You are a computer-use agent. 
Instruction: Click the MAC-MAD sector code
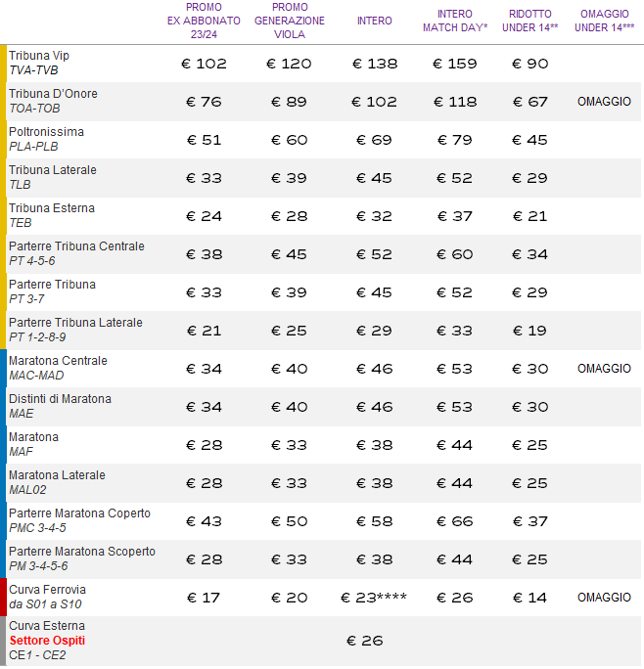[36, 375]
